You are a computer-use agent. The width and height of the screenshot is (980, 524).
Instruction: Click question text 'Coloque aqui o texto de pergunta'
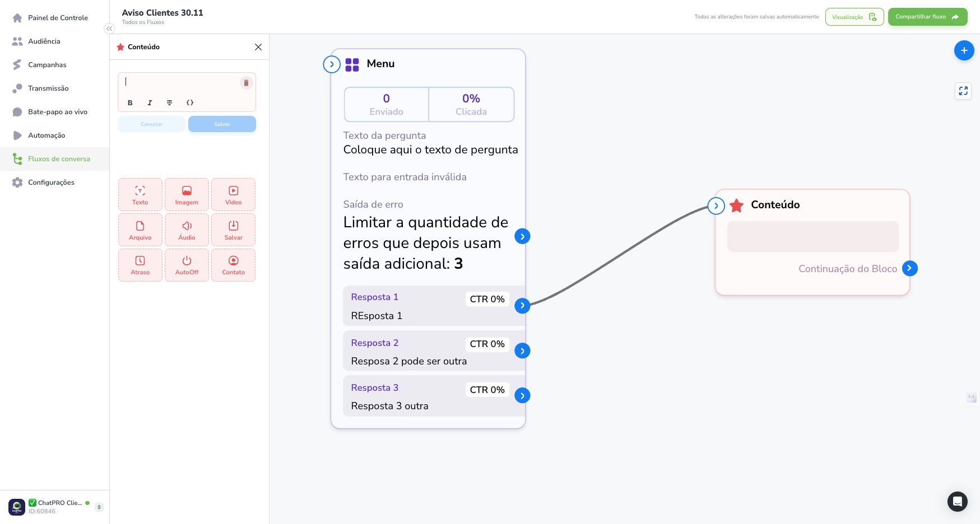(x=430, y=149)
